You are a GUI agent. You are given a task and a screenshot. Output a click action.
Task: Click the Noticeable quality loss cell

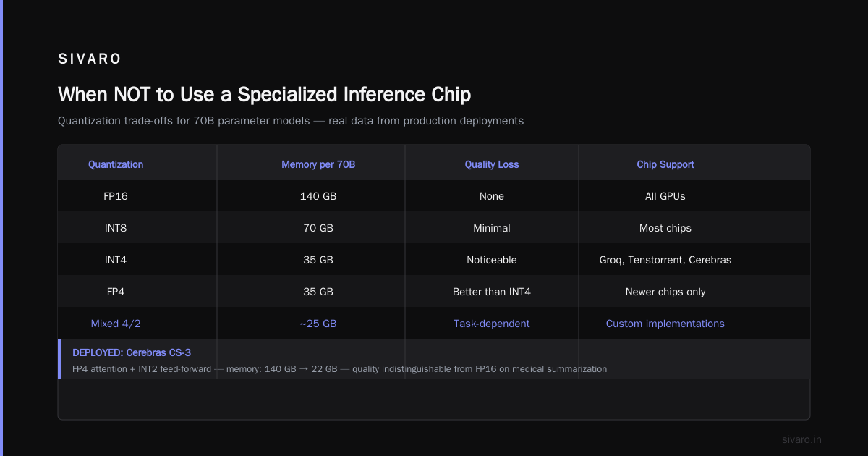492,260
